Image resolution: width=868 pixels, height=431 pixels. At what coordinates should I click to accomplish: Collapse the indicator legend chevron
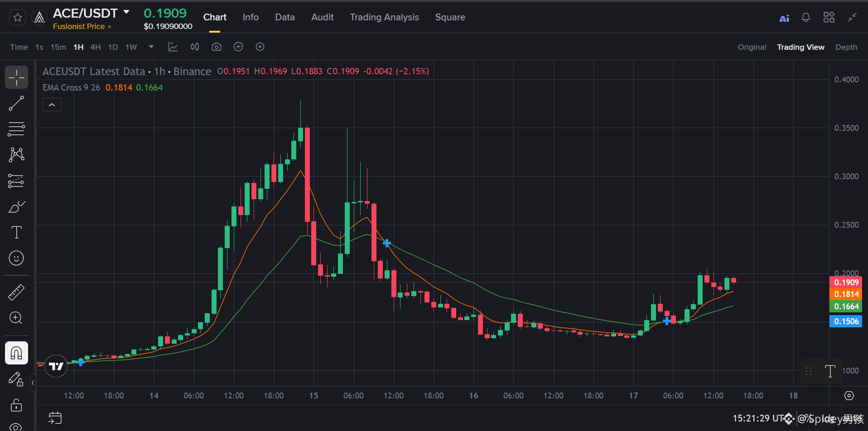(52, 105)
